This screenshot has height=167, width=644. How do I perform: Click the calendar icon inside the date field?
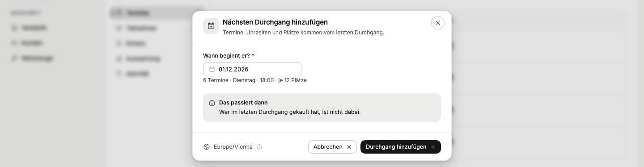click(x=212, y=69)
